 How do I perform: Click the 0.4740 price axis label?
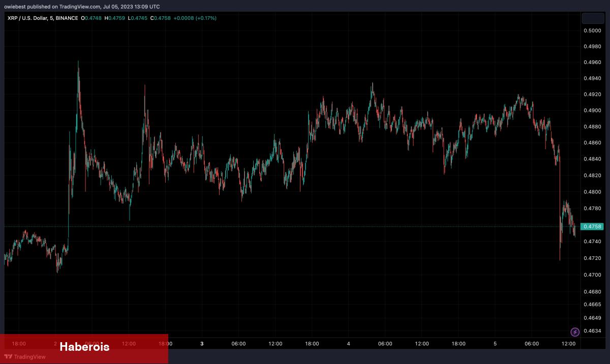pos(592,242)
